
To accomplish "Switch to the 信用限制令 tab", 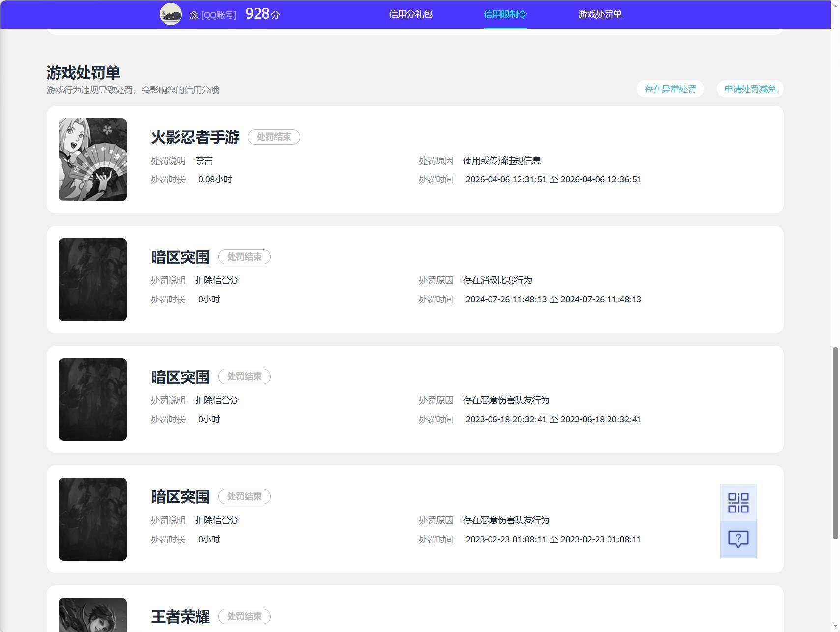I will 505,14.
